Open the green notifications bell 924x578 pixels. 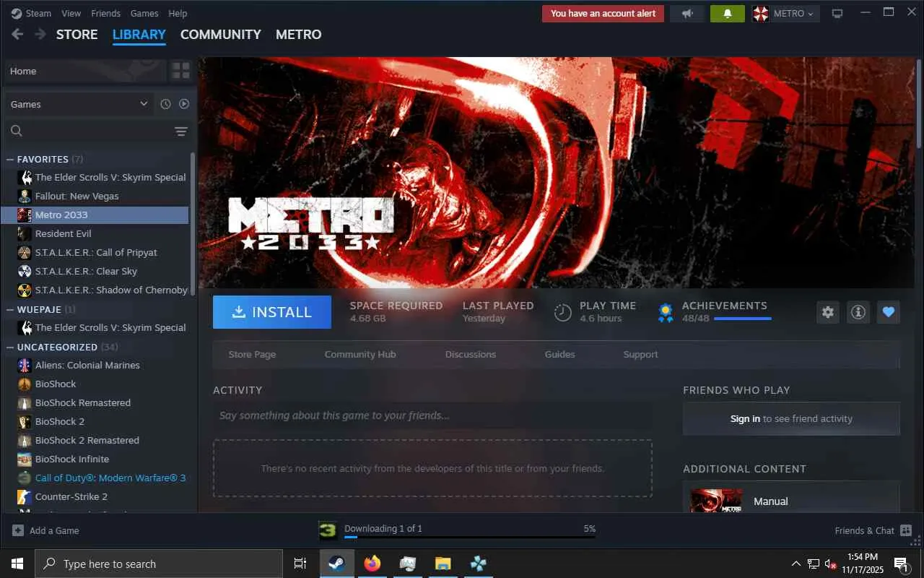727,14
